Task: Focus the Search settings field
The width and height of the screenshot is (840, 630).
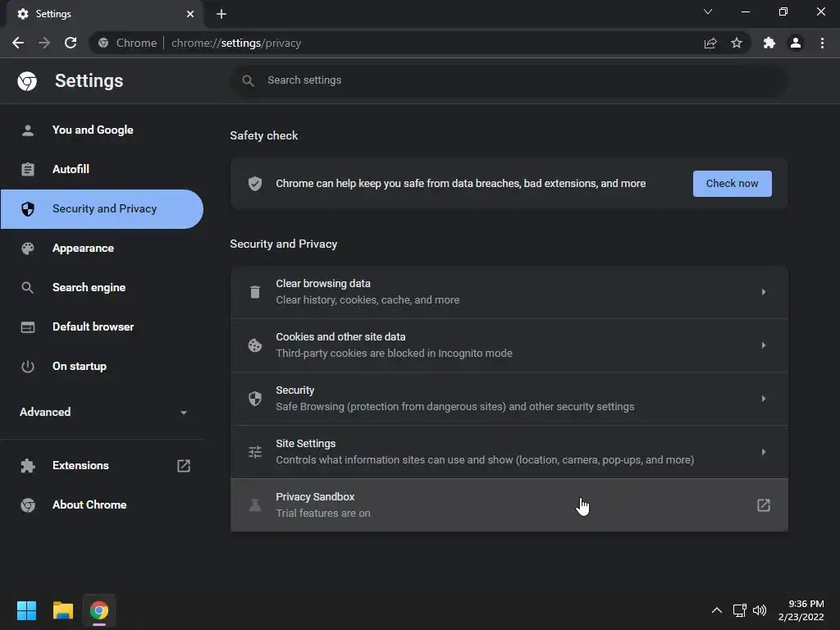Action: tap(509, 80)
